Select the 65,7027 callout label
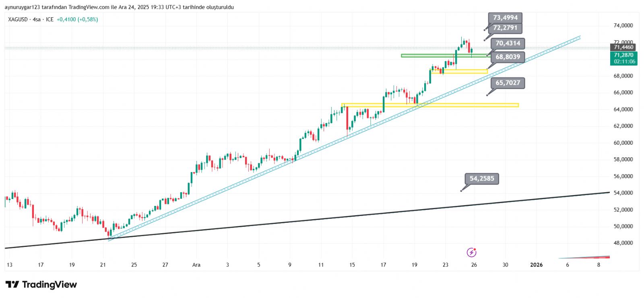Screen dimensions: 644x298 coord(508,83)
